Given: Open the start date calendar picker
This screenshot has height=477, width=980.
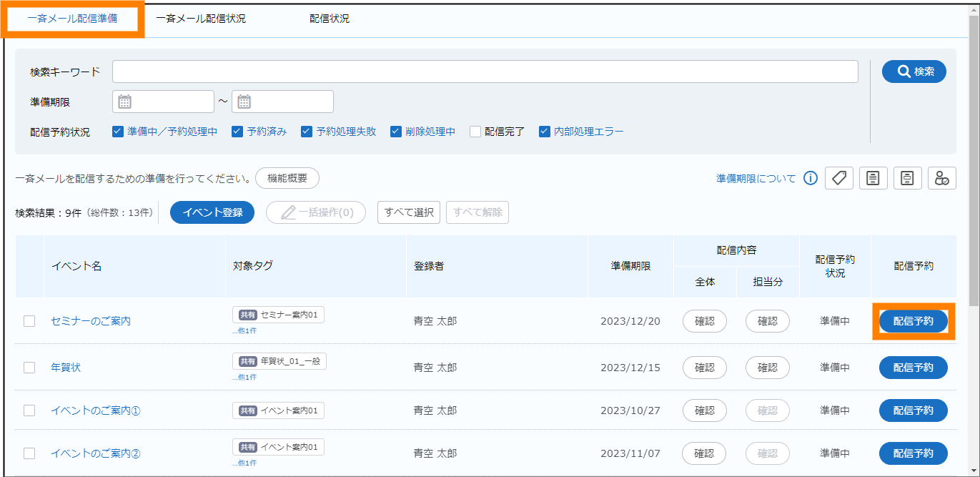Looking at the screenshot, I should (125, 102).
